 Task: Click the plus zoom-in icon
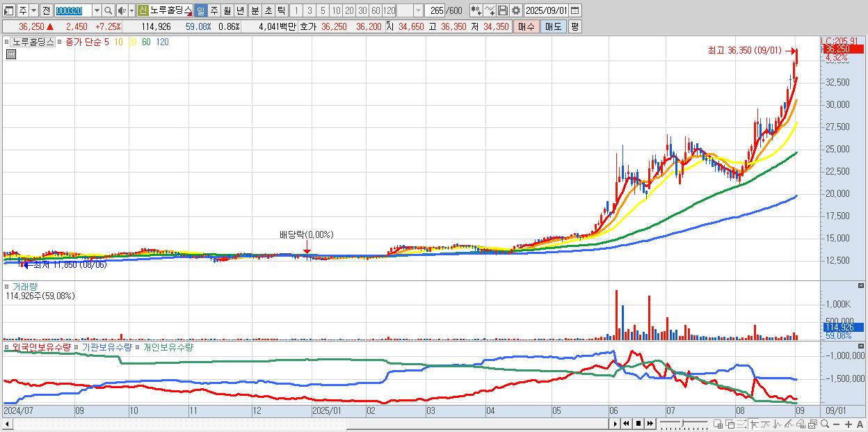[849, 424]
